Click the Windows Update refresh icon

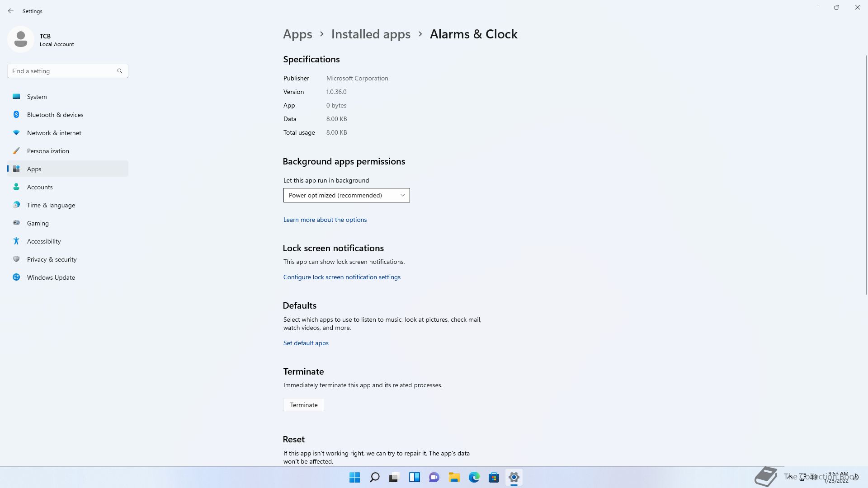[x=16, y=277]
